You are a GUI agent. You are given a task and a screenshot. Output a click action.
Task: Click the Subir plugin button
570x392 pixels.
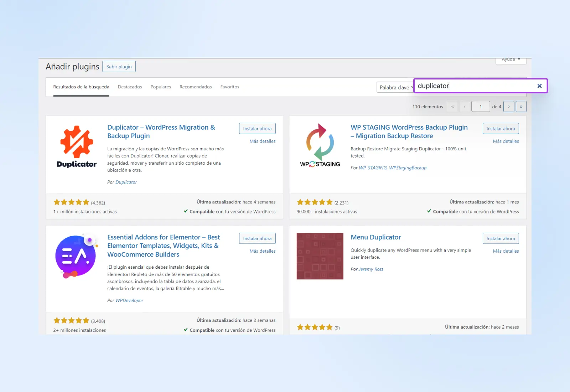pyautogui.click(x=119, y=67)
